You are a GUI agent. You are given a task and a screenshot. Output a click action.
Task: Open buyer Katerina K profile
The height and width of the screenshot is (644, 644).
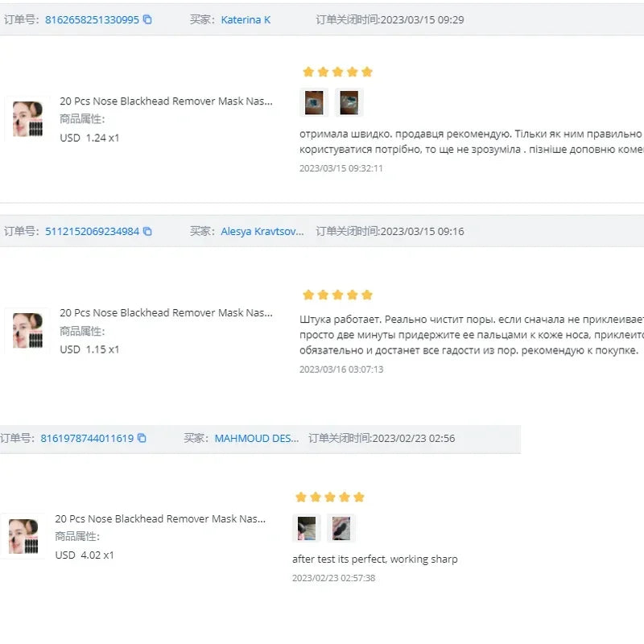coord(246,19)
